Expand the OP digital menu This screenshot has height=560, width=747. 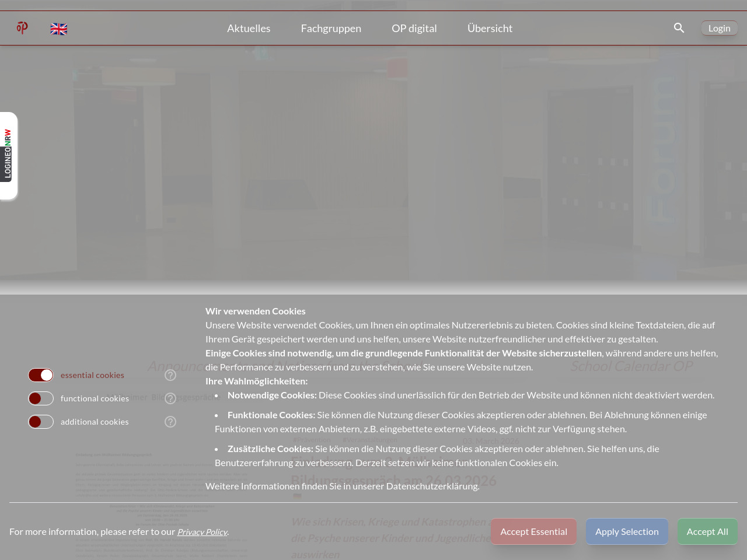(414, 28)
